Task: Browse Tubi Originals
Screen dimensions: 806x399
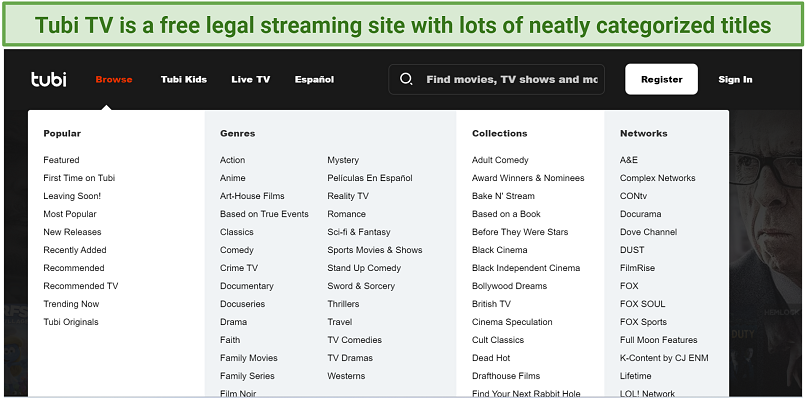Action: 71,322
